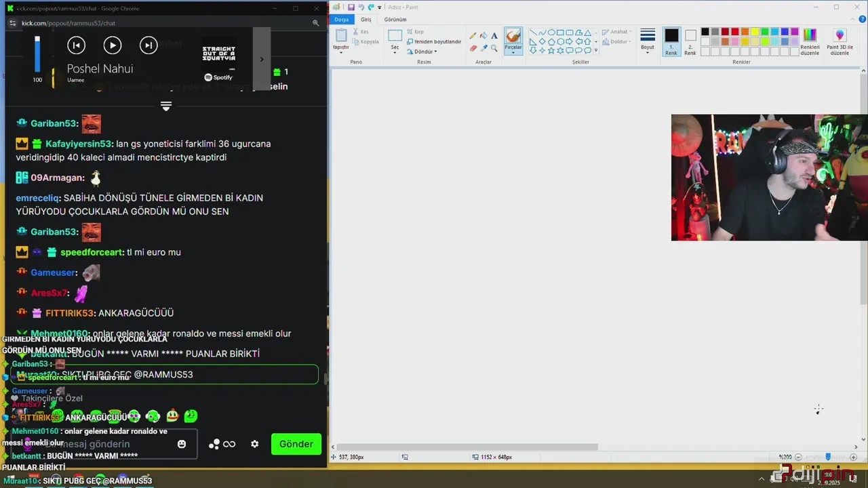Open 09Armagan username in chat

[x=58, y=178]
